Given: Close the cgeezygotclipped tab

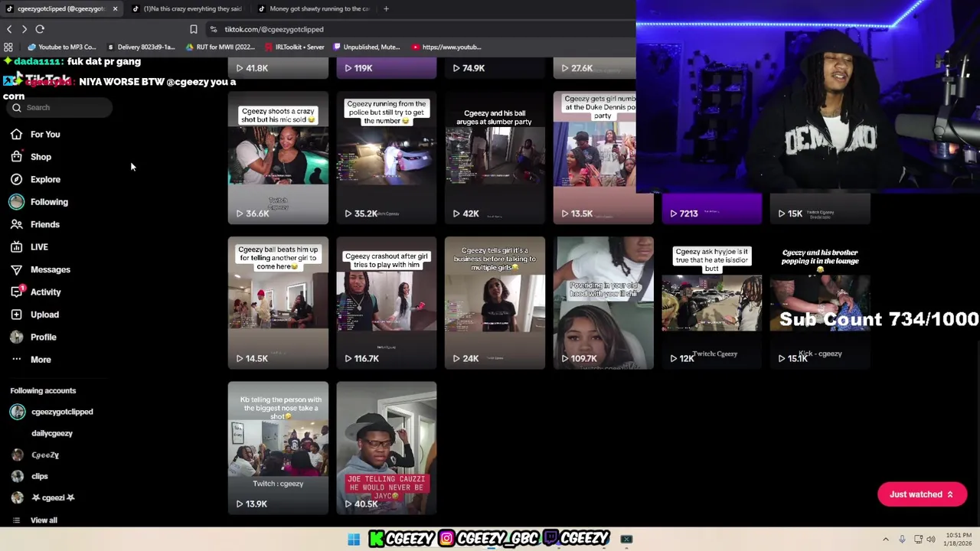Looking at the screenshot, I should 115,8.
